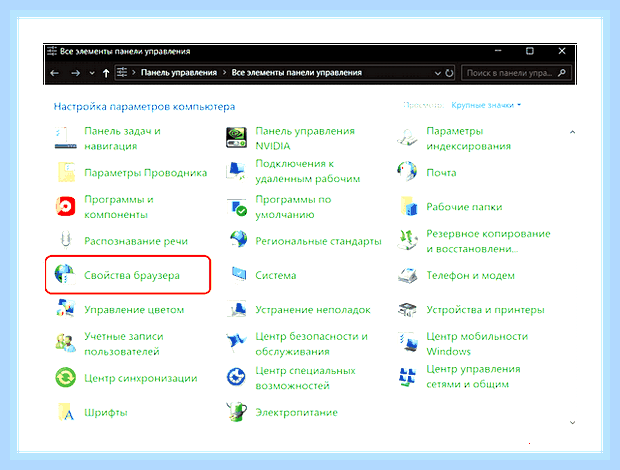Open the Центр синхронизации link

click(x=141, y=378)
